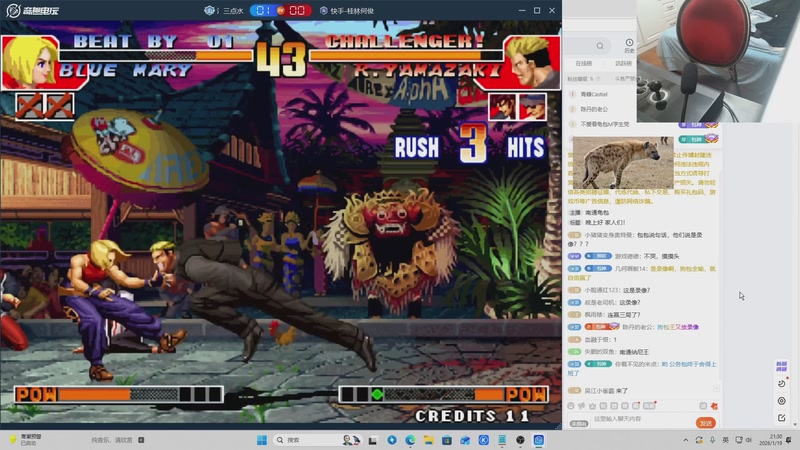Select viewer 不爱看龟包M学生党 in the ranking list

(x=605, y=124)
